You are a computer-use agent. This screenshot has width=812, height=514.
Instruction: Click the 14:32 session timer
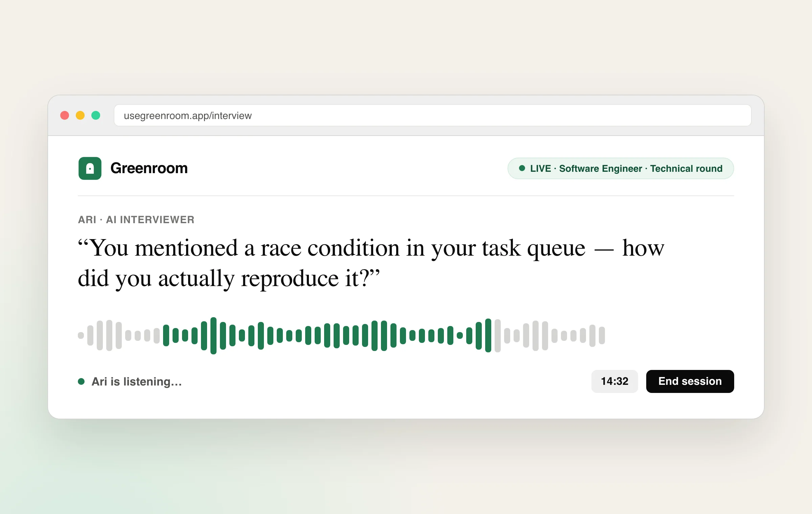click(614, 381)
